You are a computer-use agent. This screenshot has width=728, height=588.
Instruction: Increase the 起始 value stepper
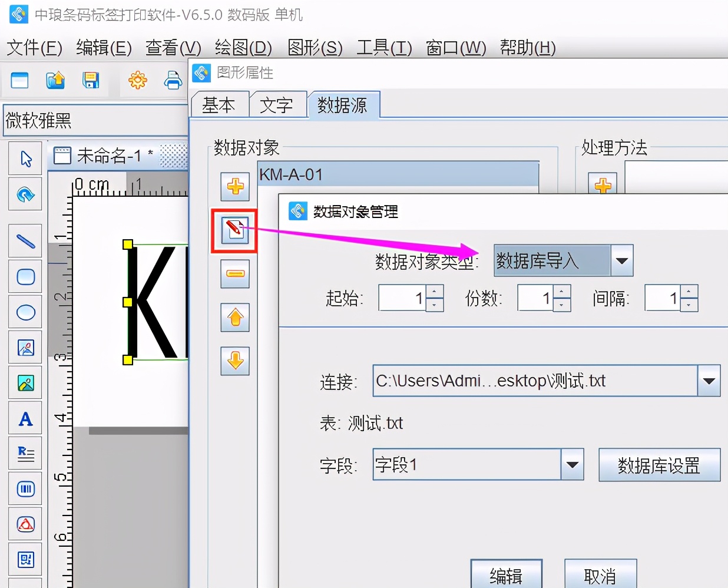point(435,291)
